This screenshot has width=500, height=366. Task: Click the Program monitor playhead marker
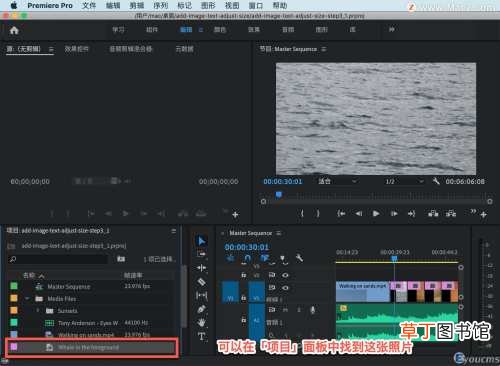click(279, 195)
